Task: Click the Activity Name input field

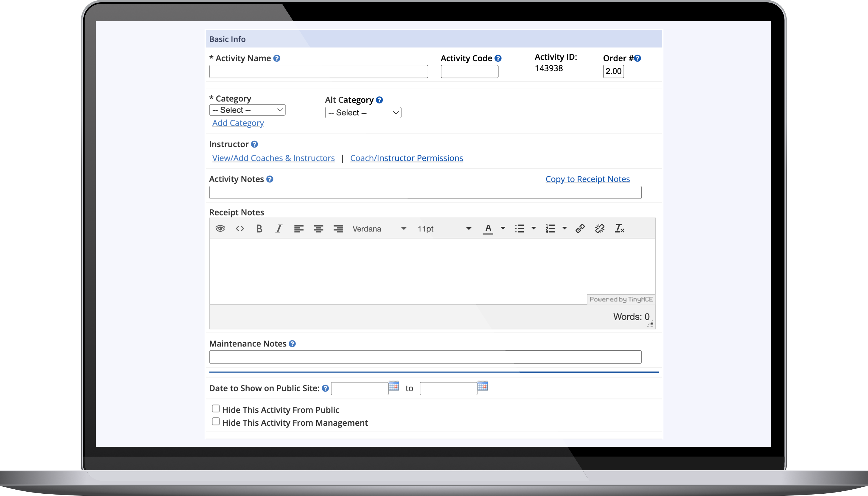Action: click(x=318, y=71)
